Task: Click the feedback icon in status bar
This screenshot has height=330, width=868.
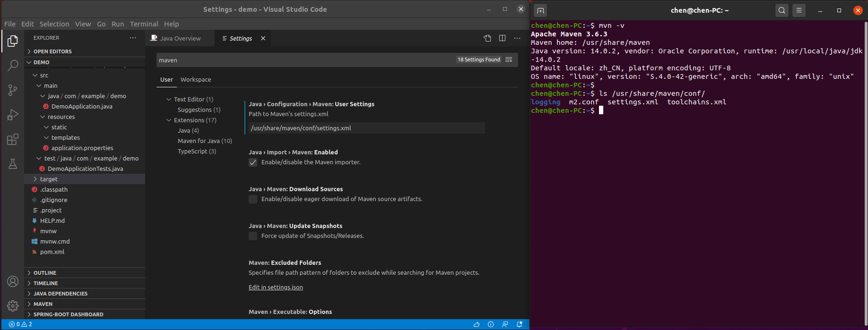Action: (x=505, y=324)
